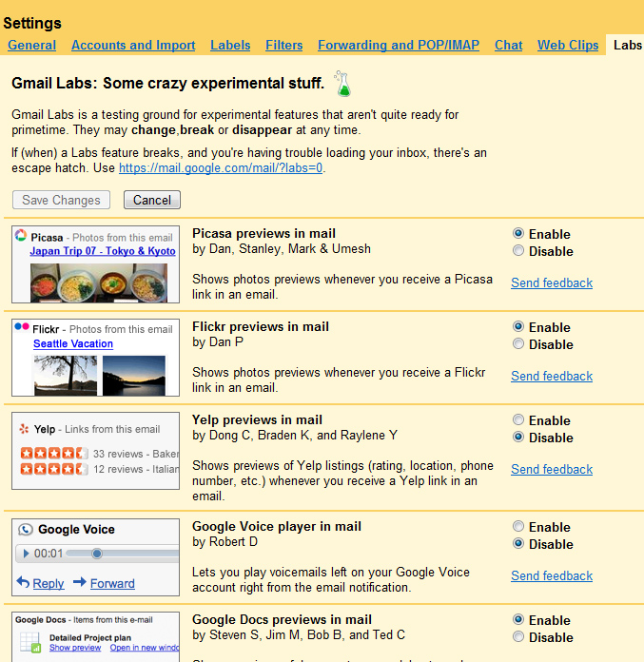The image size is (644, 662).
Task: Enable Picasa previews in mail
Action: point(518,233)
